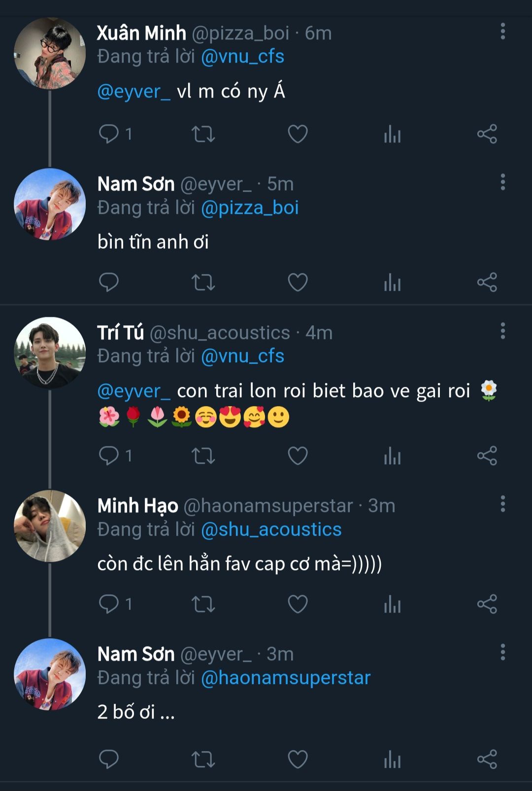Open Trí Tú's profile picture

tap(50, 353)
